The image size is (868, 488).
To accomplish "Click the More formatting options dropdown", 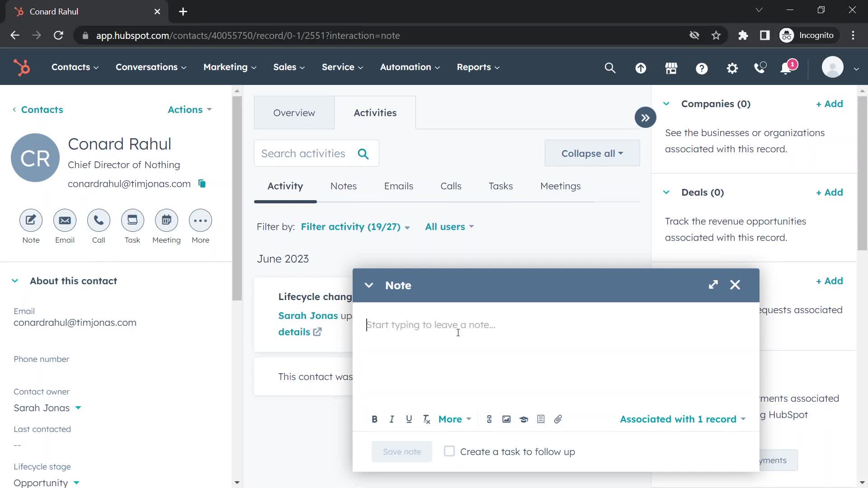I will click(x=454, y=419).
